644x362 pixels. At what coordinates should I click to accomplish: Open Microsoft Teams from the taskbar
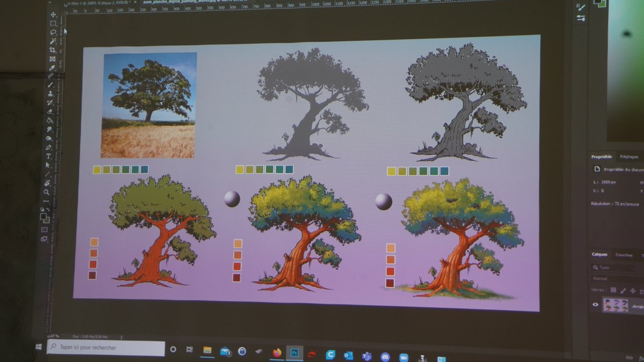[367, 356]
